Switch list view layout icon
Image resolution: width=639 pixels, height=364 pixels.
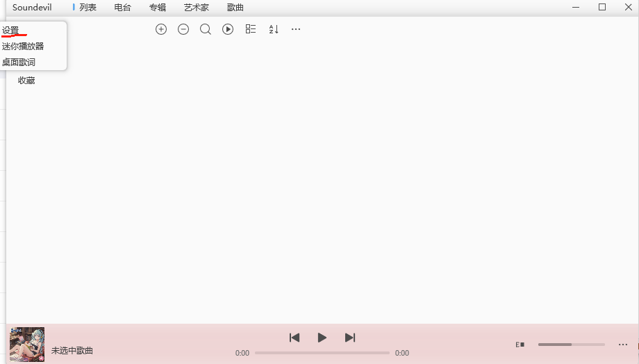point(251,29)
